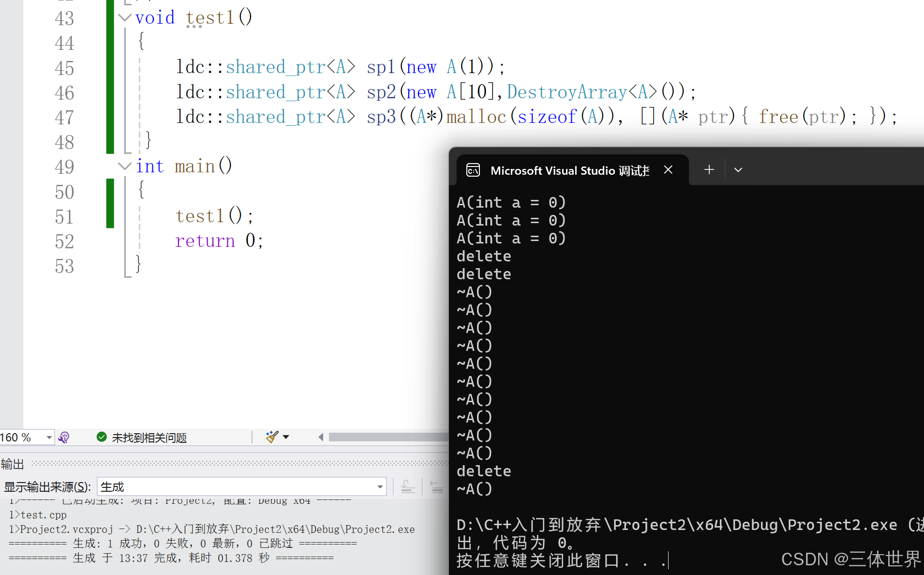Click the 1>test.cpp output line
The width and height of the screenshot is (924, 575).
pos(38,515)
